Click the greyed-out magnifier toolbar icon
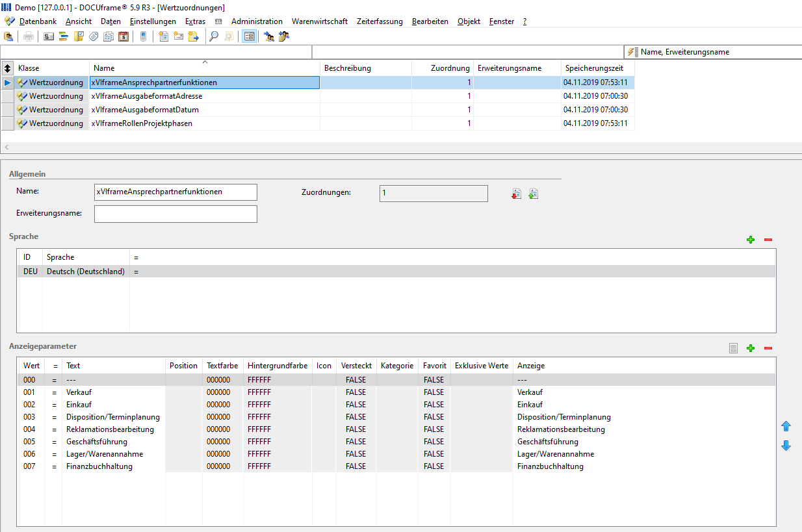802x532 pixels. coord(229,36)
